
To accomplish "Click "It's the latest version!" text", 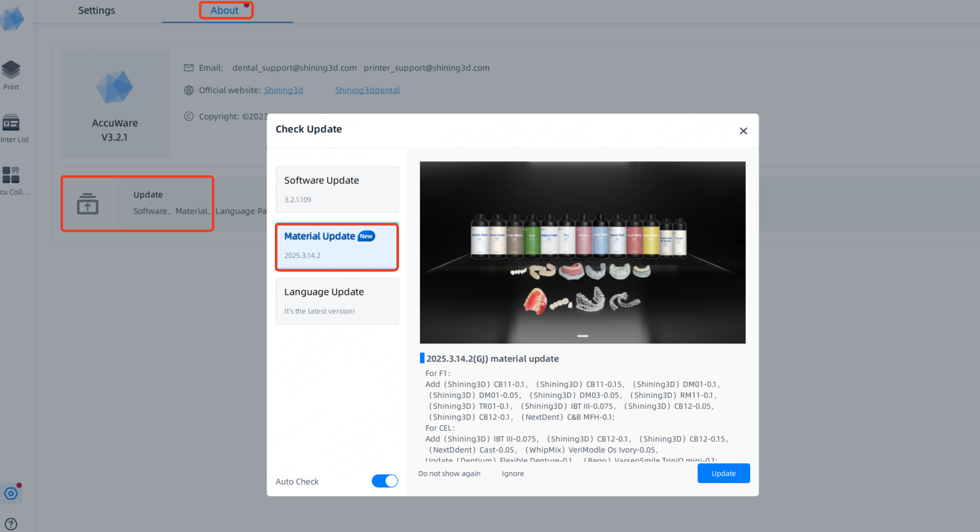I will pyautogui.click(x=319, y=311).
